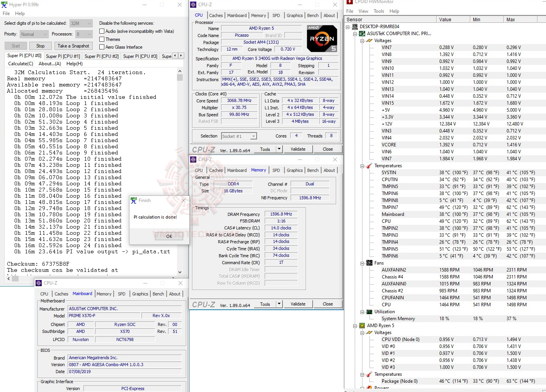The image size is (546, 392).
Task: Open the Priority dropdown set to Normal
Action: tap(34, 34)
